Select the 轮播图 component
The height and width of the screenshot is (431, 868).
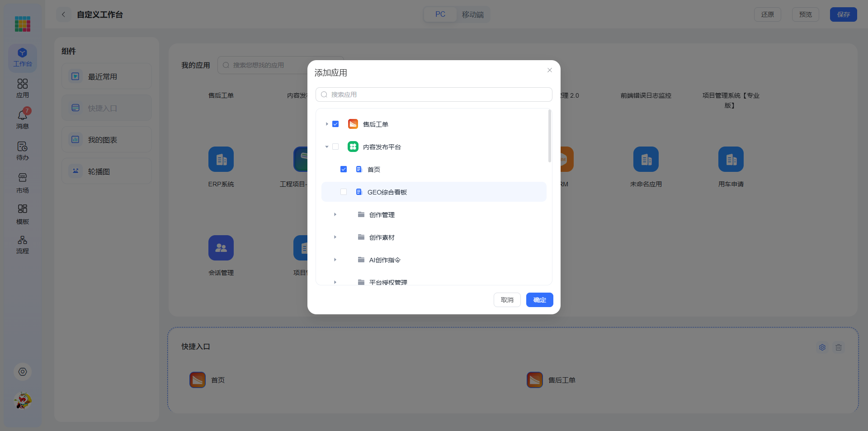tap(107, 171)
